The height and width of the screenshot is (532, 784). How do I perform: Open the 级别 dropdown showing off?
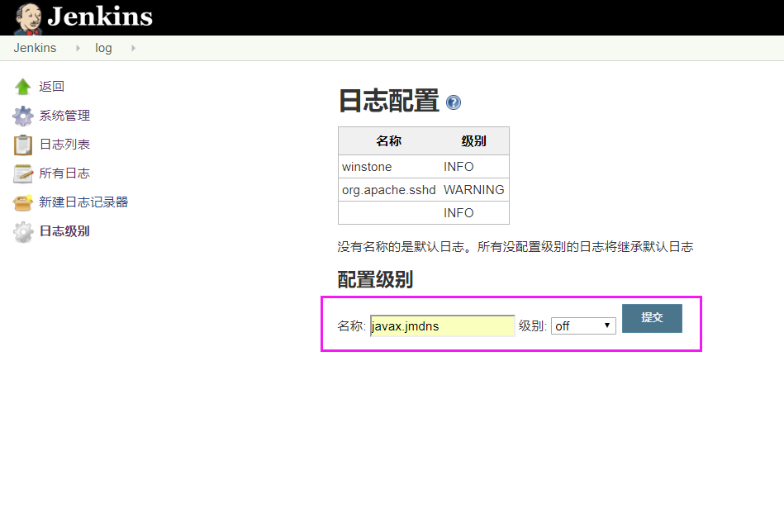pyautogui.click(x=583, y=326)
